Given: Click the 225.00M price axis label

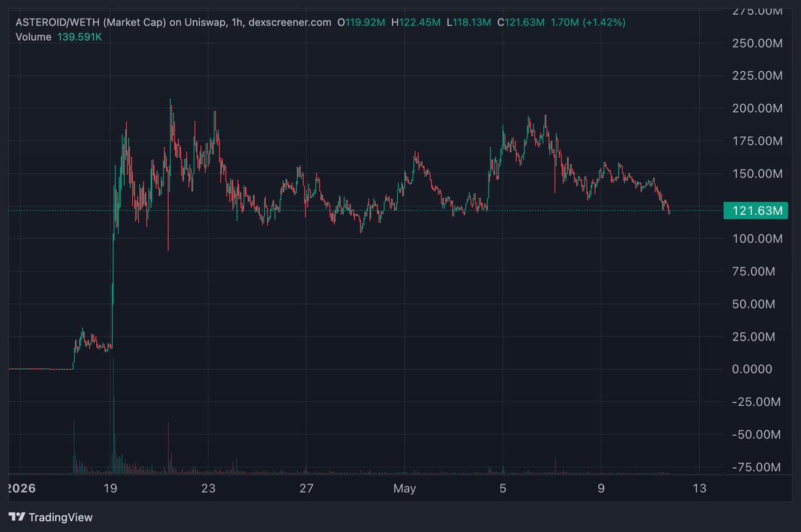Looking at the screenshot, I should point(757,76).
